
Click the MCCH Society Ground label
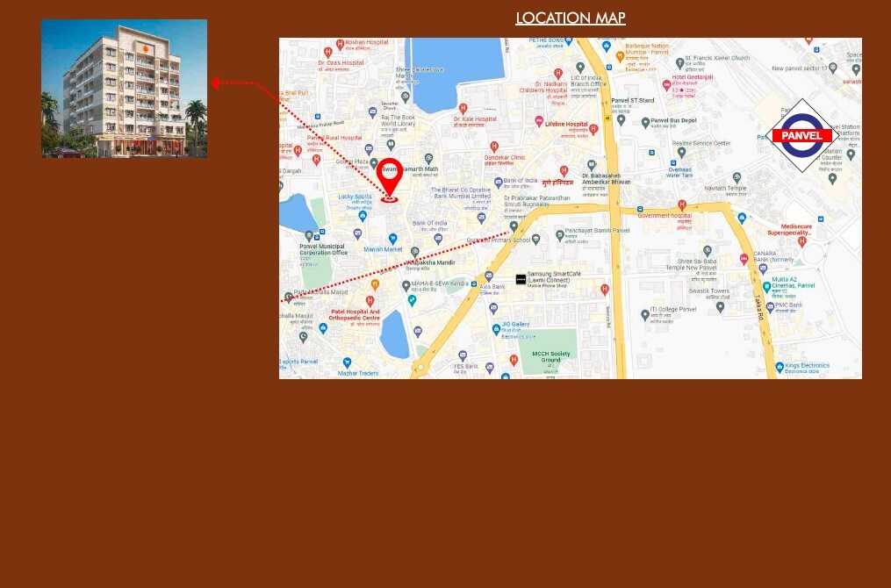550,356
